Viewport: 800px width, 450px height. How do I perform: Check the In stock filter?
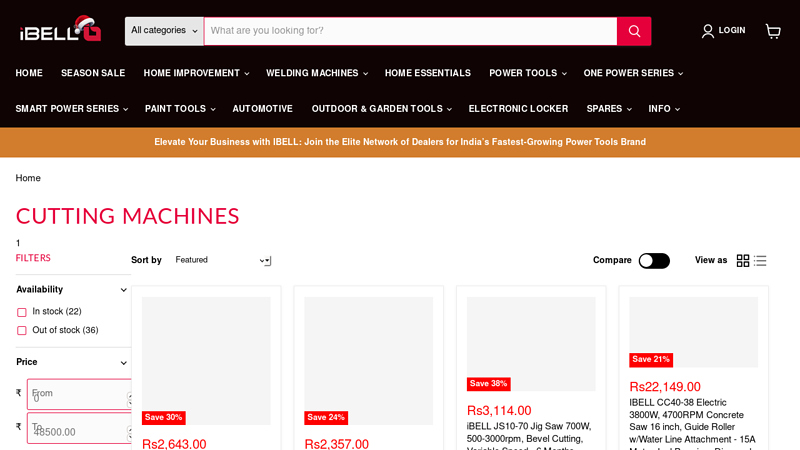point(22,312)
